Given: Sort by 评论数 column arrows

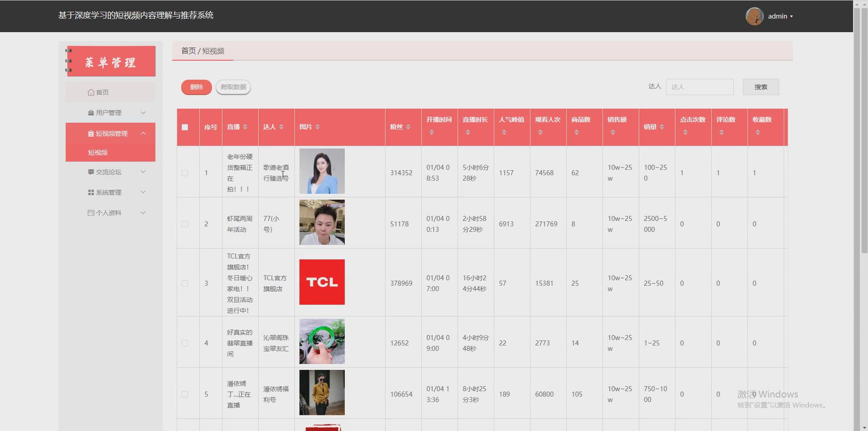Looking at the screenshot, I should point(722,133).
